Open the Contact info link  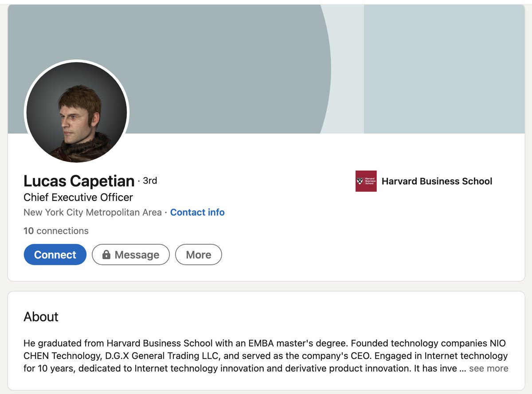tap(197, 213)
